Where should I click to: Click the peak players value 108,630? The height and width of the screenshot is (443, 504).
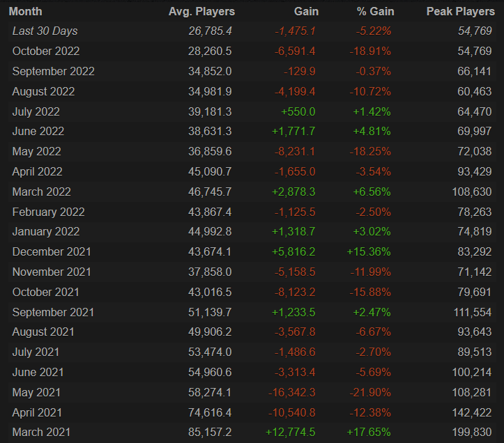pyautogui.click(x=472, y=192)
